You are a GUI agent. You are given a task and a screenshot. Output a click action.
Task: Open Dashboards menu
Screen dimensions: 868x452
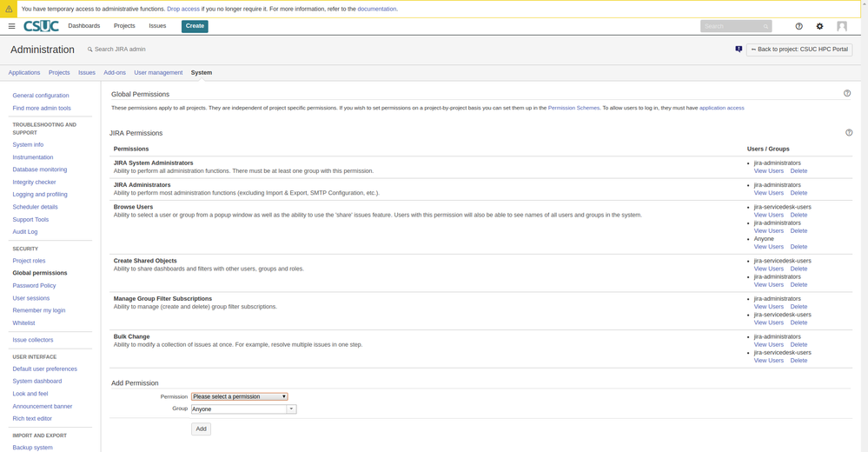point(84,25)
